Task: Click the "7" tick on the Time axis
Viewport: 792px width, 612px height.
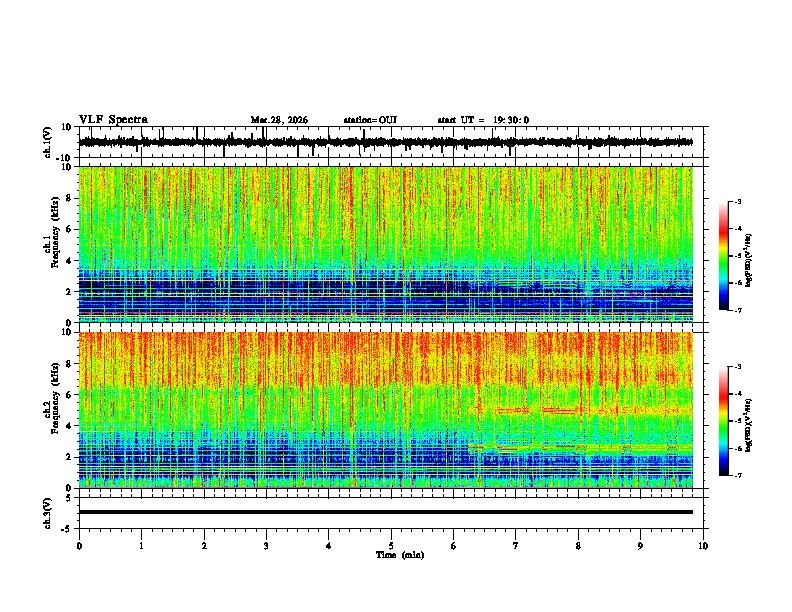Action: [x=516, y=546]
